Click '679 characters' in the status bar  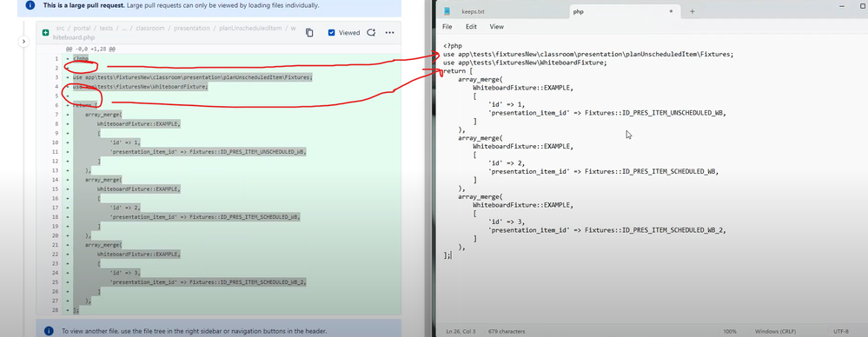507,331
